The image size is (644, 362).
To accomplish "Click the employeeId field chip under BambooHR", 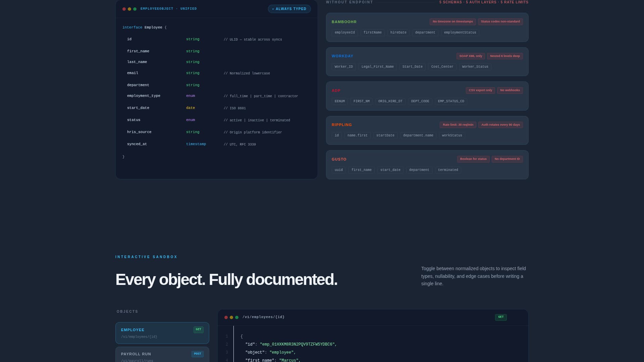I will click(x=344, y=33).
